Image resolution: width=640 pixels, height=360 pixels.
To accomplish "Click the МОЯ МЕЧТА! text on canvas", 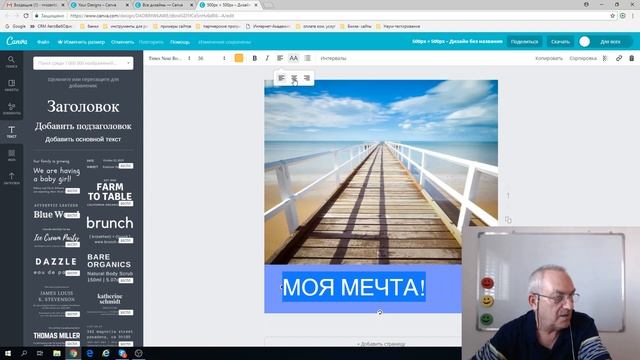I will coord(353,287).
